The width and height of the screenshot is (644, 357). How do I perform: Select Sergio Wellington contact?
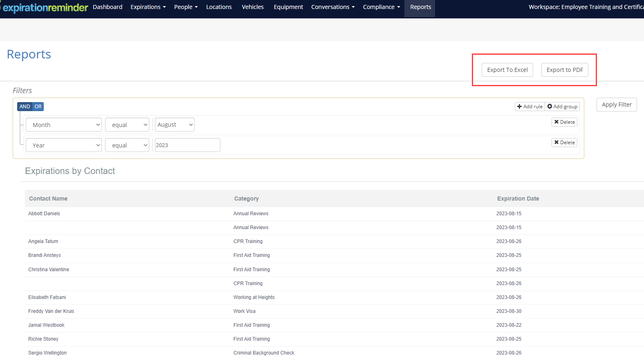point(47,353)
